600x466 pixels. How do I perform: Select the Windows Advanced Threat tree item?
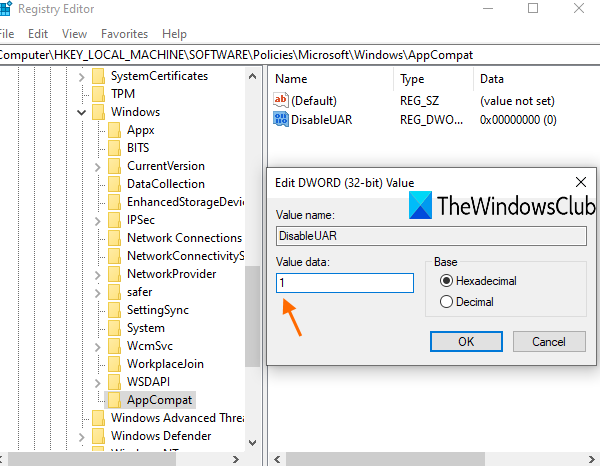(178, 418)
